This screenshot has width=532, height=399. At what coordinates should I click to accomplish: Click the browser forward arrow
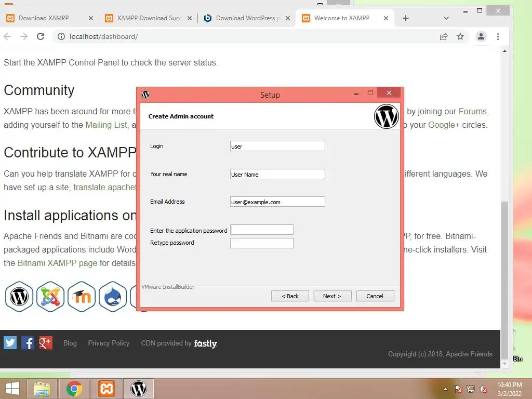click(24, 36)
